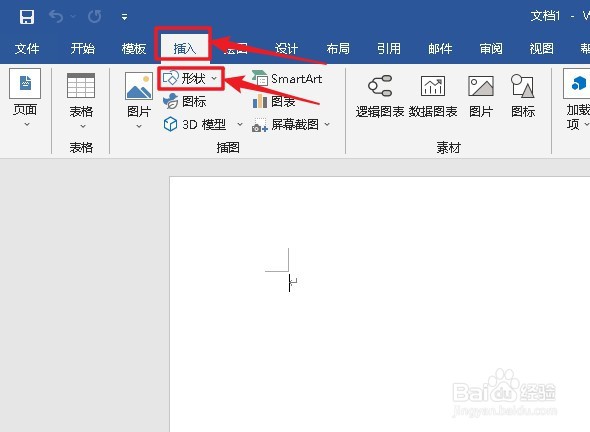Viewport: 590px width, 432px height.
Task: Click the 3D 模型 label
Action: tap(204, 124)
